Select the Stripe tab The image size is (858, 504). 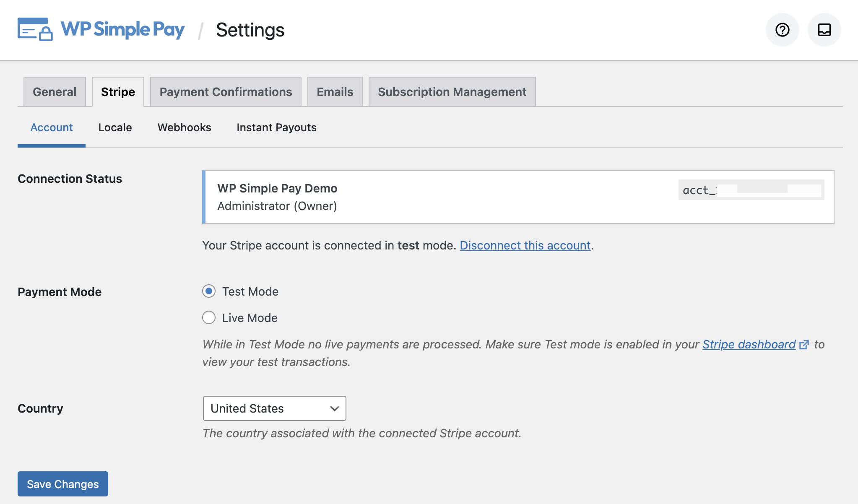118,92
